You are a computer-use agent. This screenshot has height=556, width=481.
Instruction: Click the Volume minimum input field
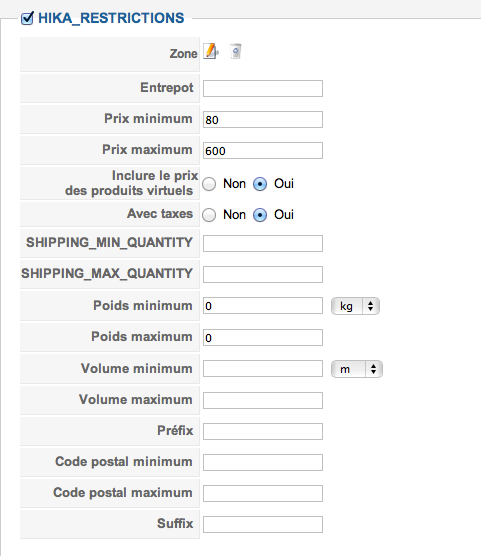coord(263,369)
